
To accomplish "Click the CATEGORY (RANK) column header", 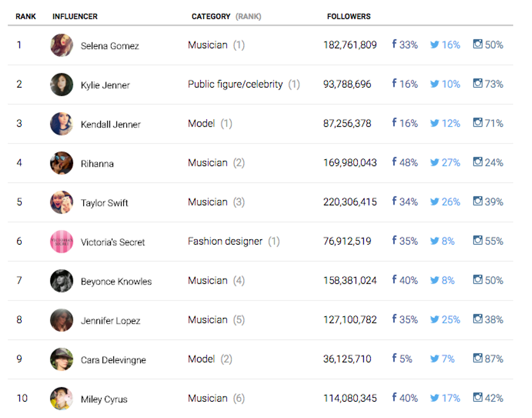I will click(x=227, y=16).
